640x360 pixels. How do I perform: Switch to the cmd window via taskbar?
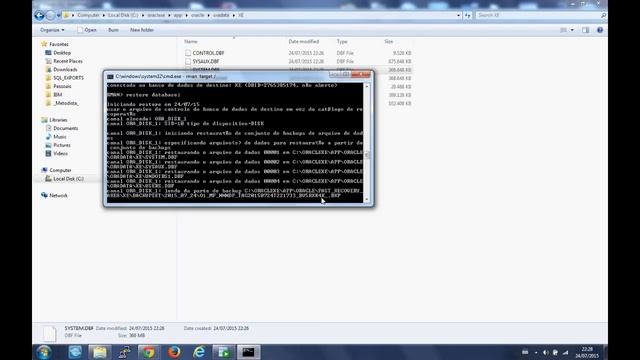coord(249,352)
